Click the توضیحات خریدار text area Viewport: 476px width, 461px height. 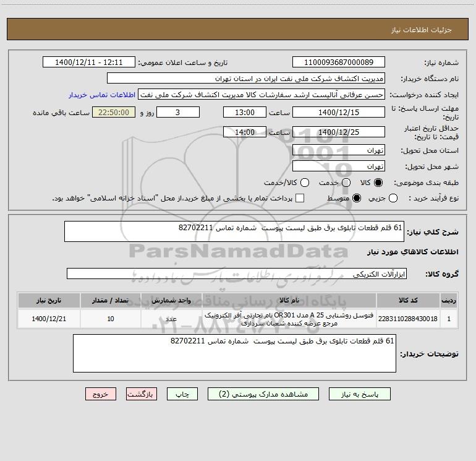tap(234, 353)
